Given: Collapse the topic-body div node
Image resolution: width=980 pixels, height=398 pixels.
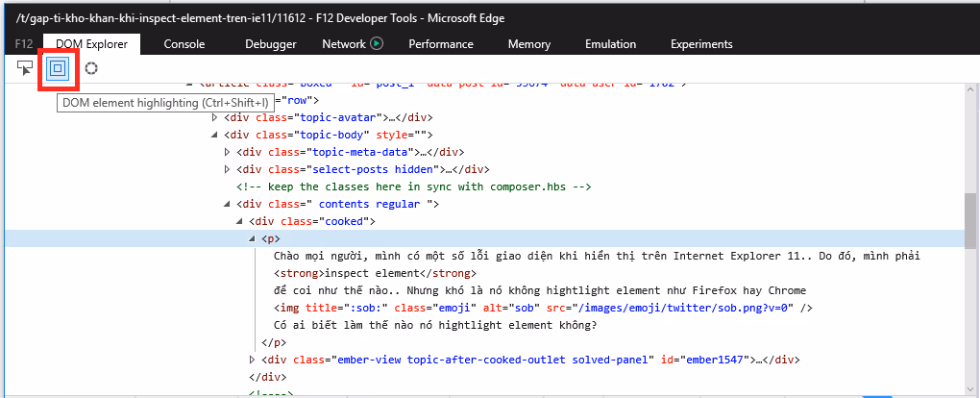Looking at the screenshot, I should [x=215, y=135].
